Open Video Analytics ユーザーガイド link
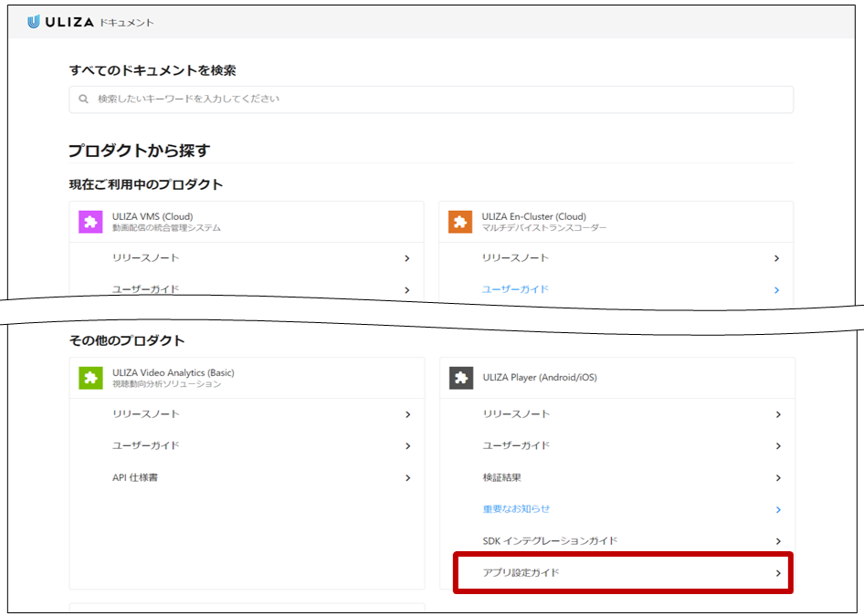Image resolution: width=864 pixels, height=616 pixels. point(145,445)
